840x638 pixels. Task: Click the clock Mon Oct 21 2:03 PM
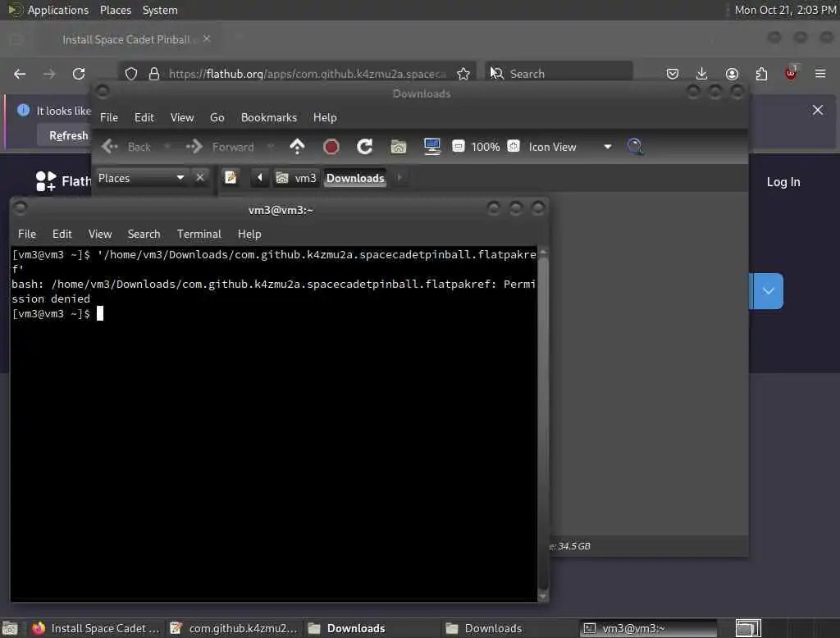[785, 10]
